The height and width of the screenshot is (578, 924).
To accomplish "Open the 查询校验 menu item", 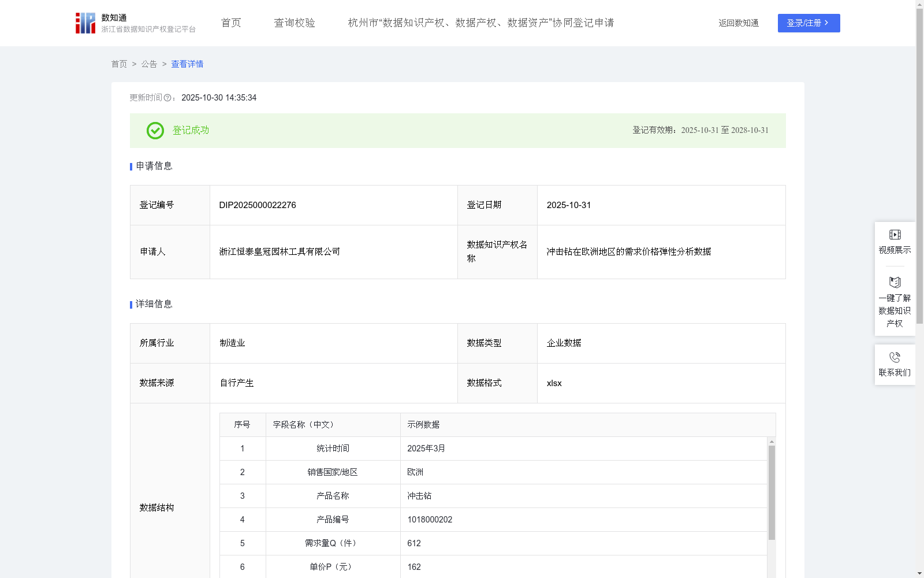I will (x=295, y=23).
